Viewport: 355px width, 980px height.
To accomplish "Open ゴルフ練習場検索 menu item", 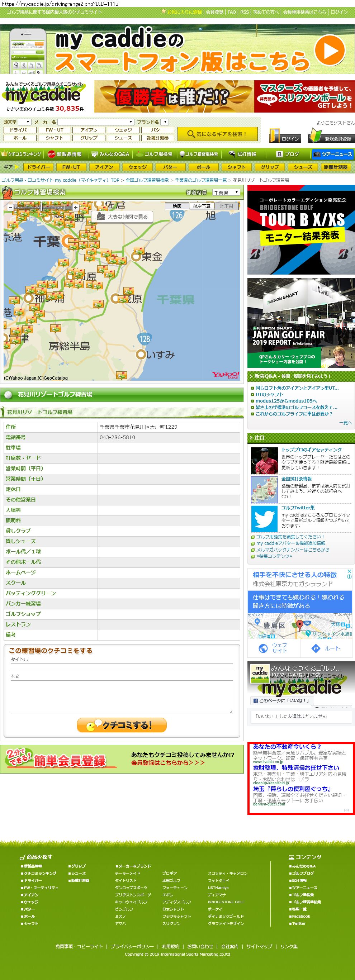I will click(199, 154).
